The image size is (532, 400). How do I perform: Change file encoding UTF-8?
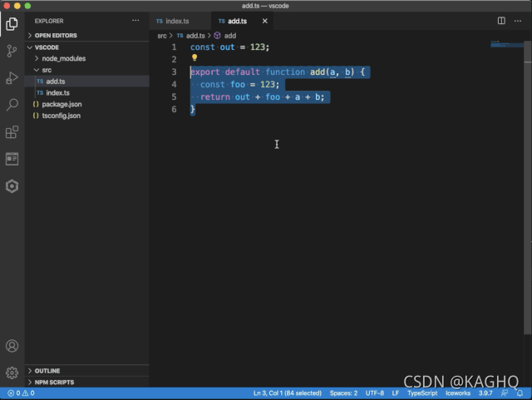(x=375, y=393)
